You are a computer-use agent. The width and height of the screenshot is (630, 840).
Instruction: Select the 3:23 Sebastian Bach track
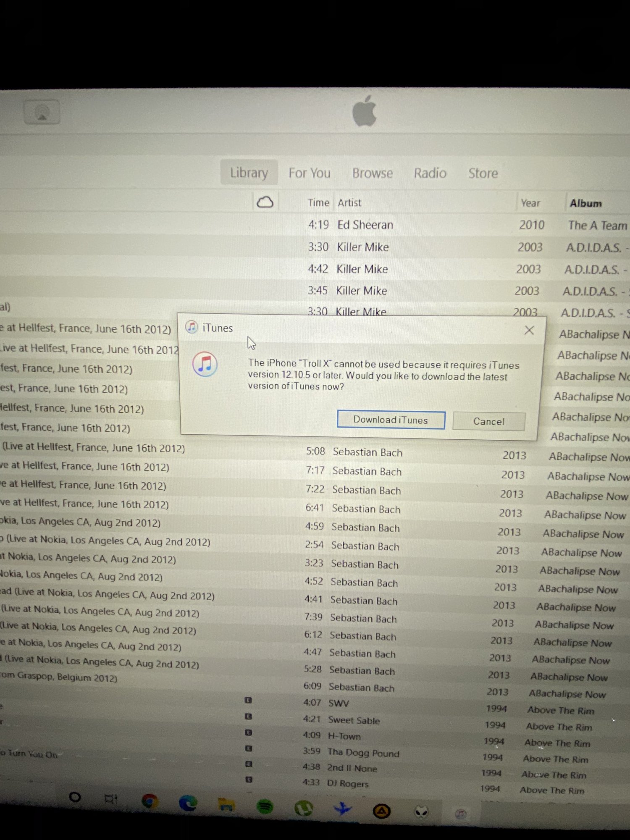point(315,564)
